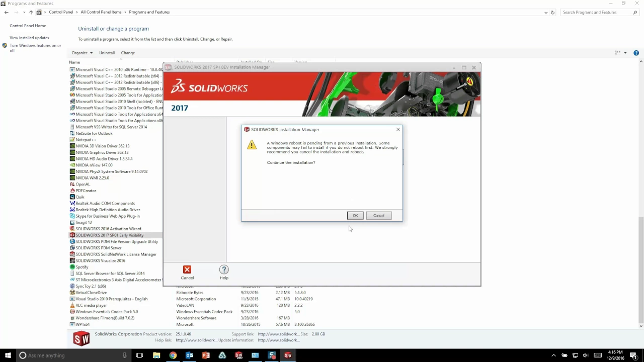The width and height of the screenshot is (644, 362).
Task: Open PowerPoint from the taskbar
Action: (206, 355)
